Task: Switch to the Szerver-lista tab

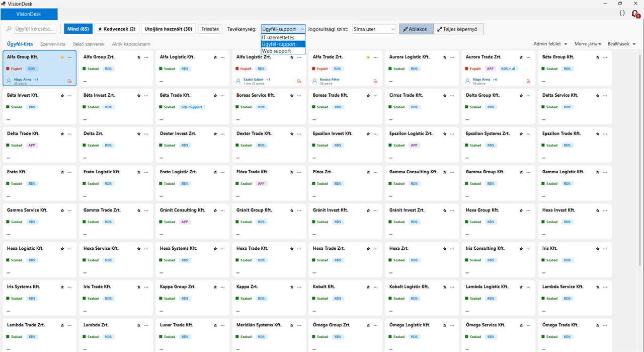Action: pos(53,44)
